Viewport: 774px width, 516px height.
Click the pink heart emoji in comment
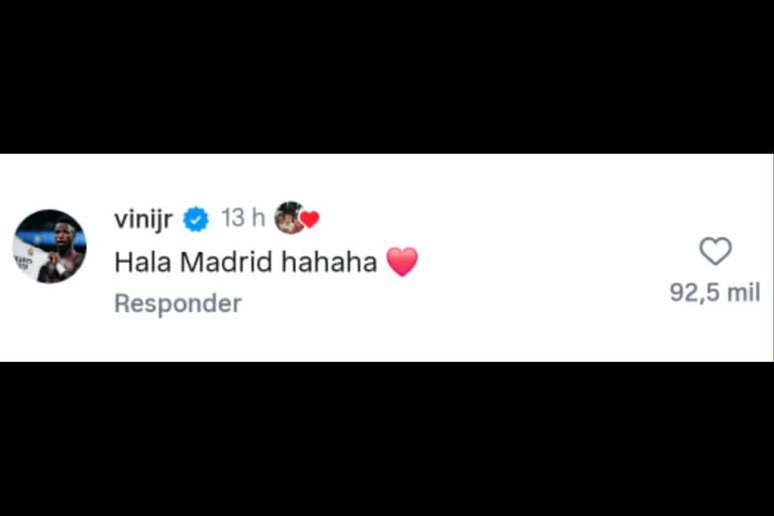[402, 262]
